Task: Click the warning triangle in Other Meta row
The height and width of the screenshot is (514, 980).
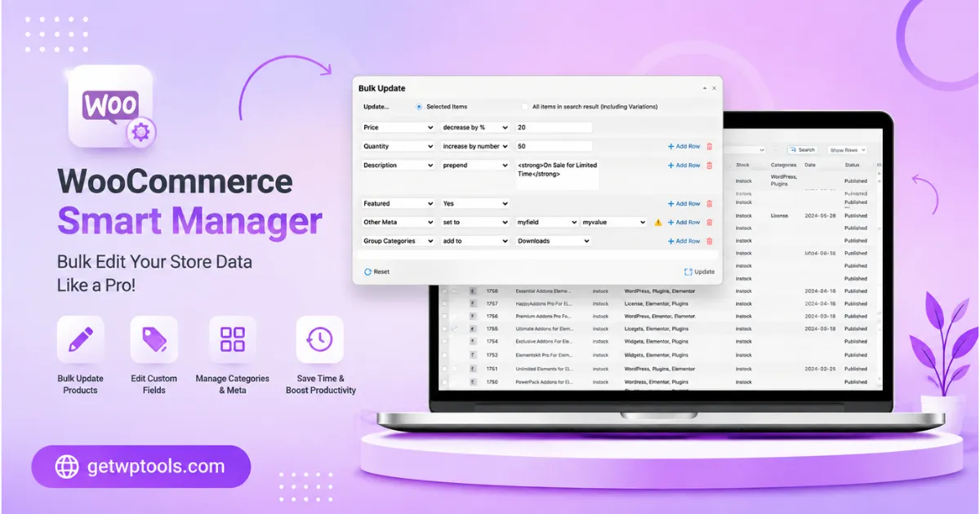Action: point(658,222)
